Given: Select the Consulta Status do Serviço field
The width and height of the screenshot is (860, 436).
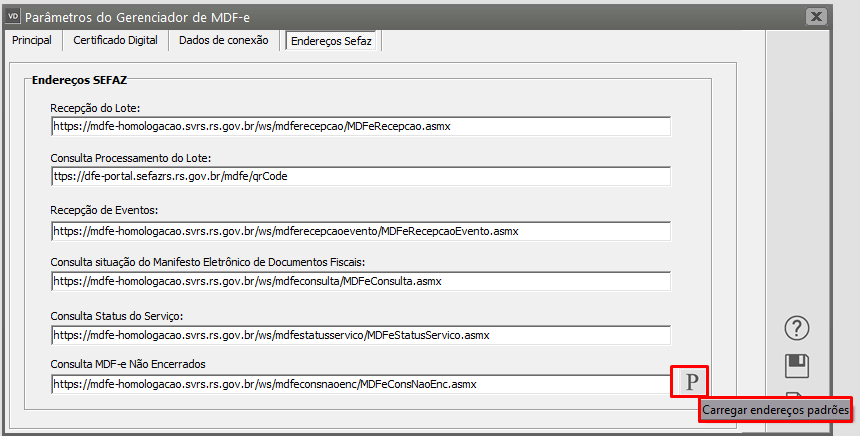Looking at the screenshot, I should [360, 334].
